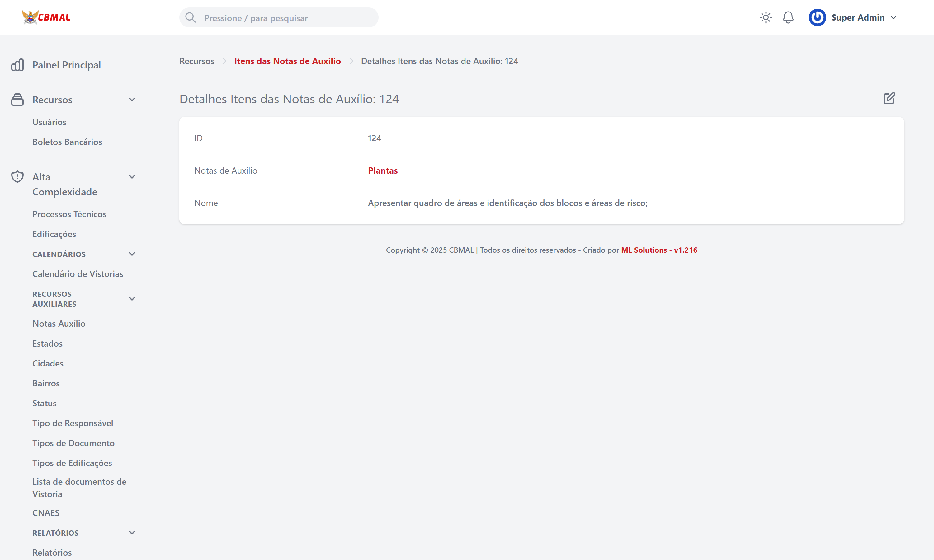
Task: Click the Alta Complexidade shield icon
Action: pos(17,177)
